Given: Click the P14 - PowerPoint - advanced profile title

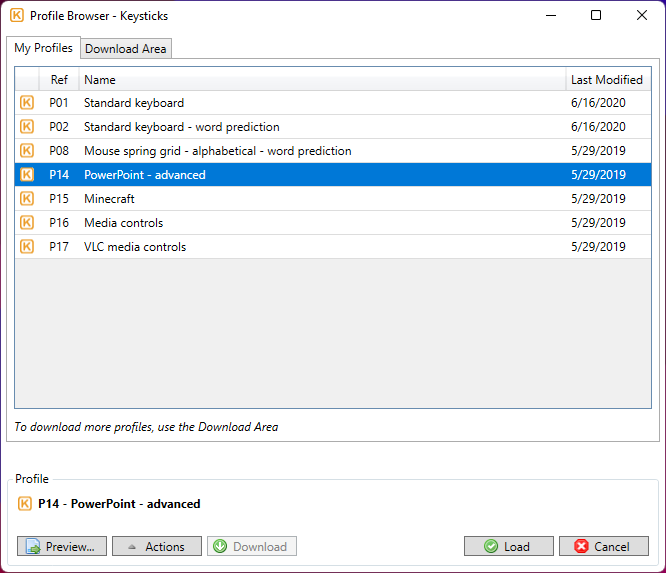Looking at the screenshot, I should pos(119,504).
